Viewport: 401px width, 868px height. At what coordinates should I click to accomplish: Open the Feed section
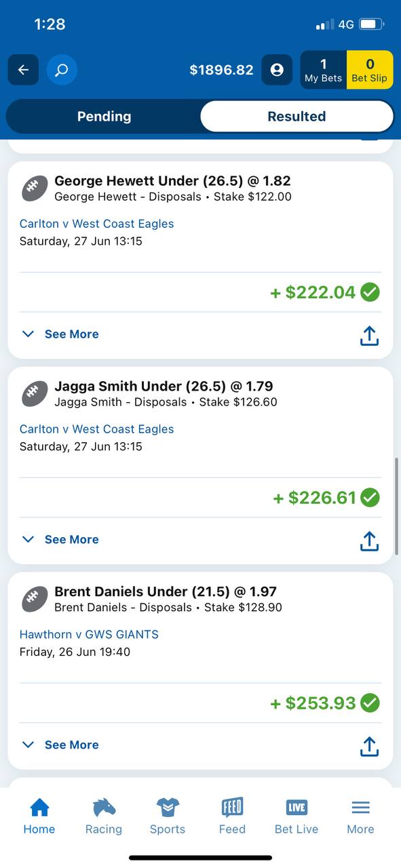pyautogui.click(x=232, y=816)
